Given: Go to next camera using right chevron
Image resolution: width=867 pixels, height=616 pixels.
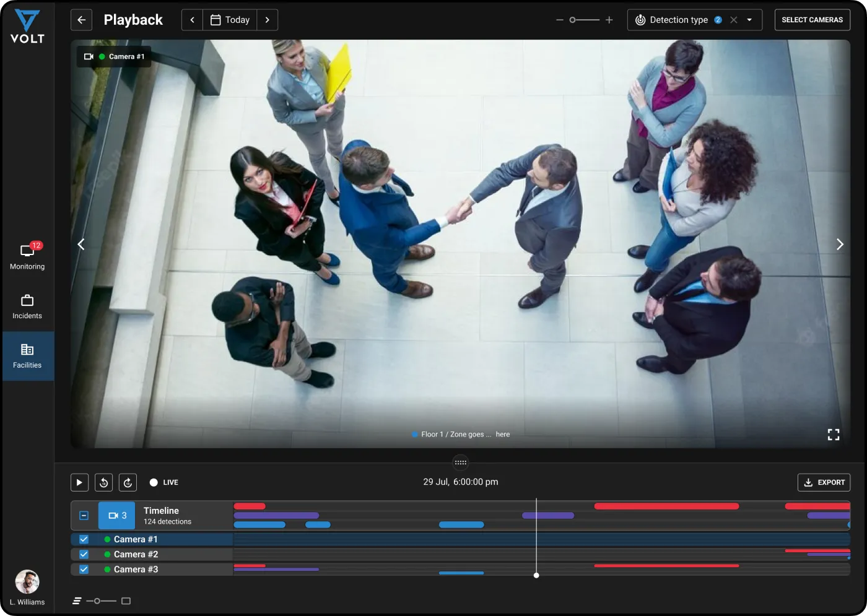Looking at the screenshot, I should click(x=840, y=245).
